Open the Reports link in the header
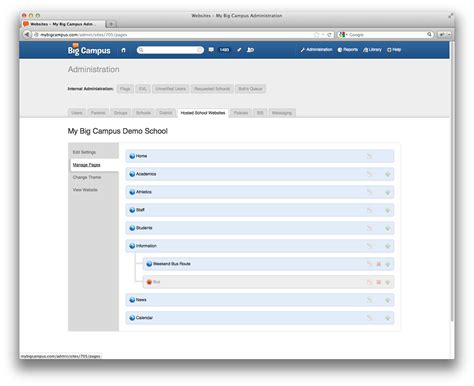 click(348, 50)
